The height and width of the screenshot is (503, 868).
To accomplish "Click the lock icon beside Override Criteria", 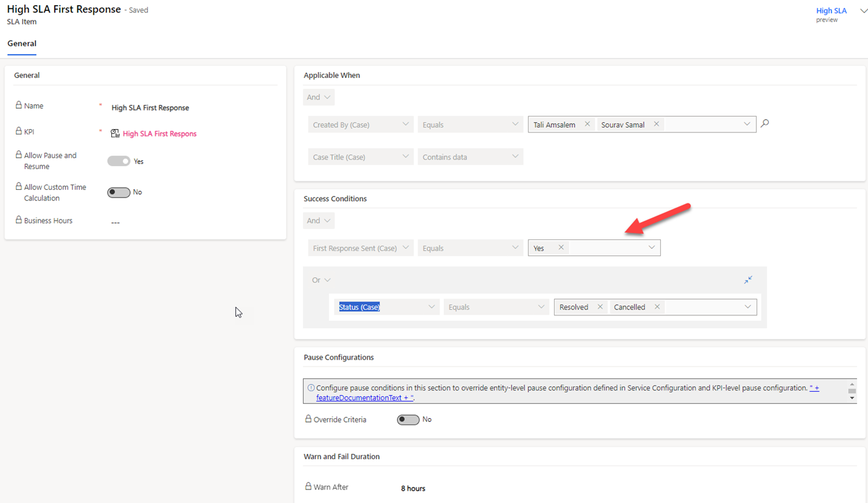I will click(x=308, y=419).
